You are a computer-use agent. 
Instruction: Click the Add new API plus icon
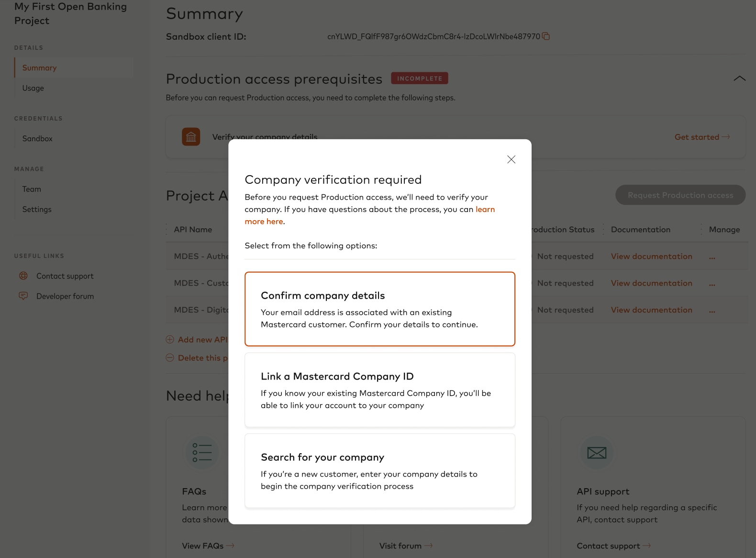point(170,339)
